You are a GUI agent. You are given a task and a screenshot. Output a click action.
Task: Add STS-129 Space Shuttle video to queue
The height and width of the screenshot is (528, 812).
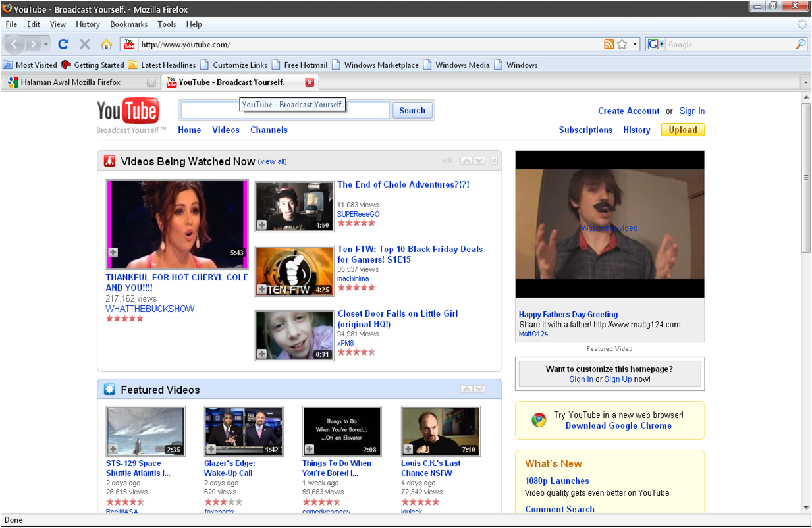tap(113, 450)
